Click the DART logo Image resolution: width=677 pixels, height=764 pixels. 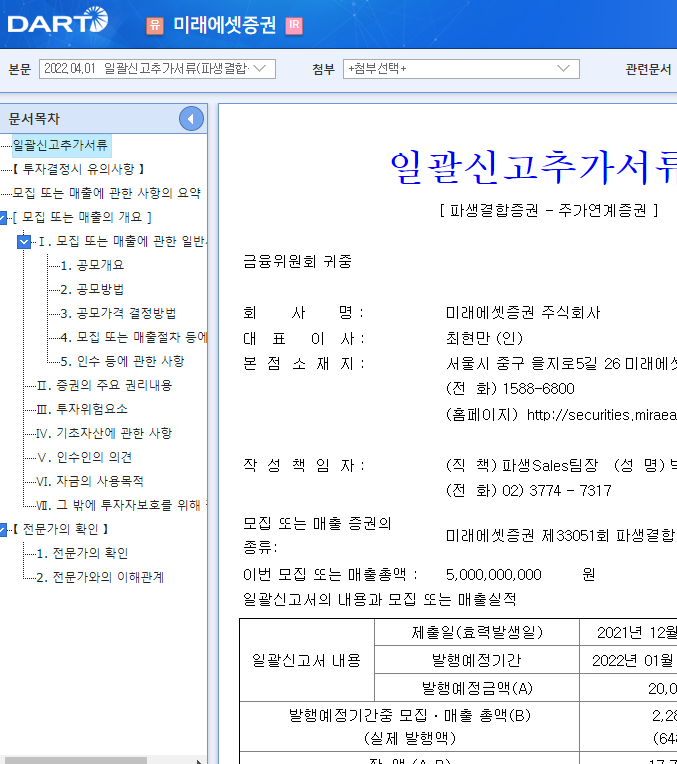[58, 20]
